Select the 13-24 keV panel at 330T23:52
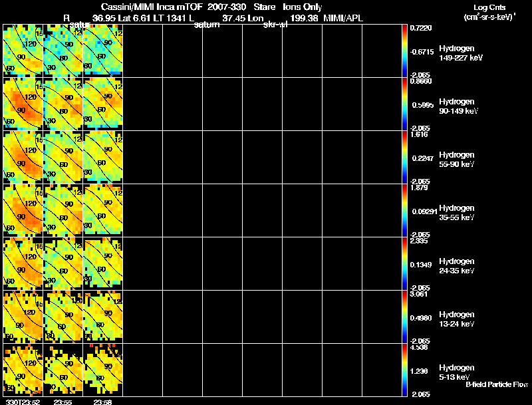 click(23, 317)
